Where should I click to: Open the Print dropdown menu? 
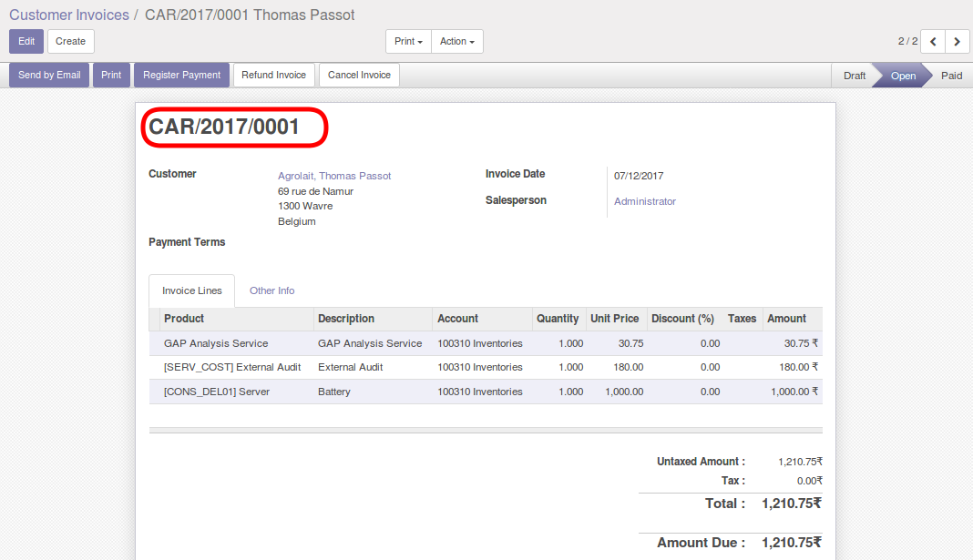407,42
